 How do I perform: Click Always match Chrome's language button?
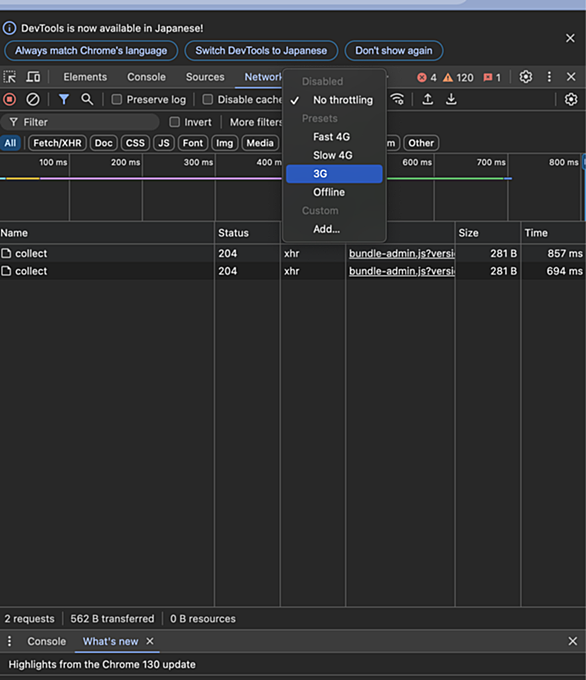[x=91, y=51]
